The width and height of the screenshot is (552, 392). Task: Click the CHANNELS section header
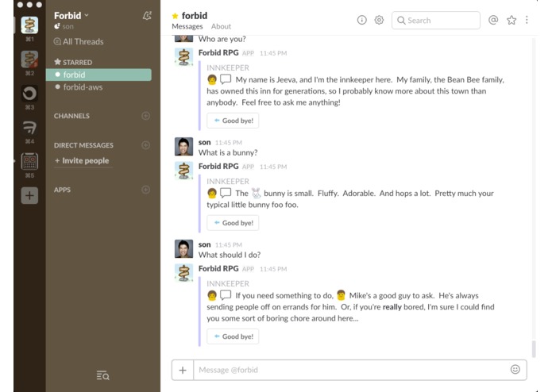point(71,116)
